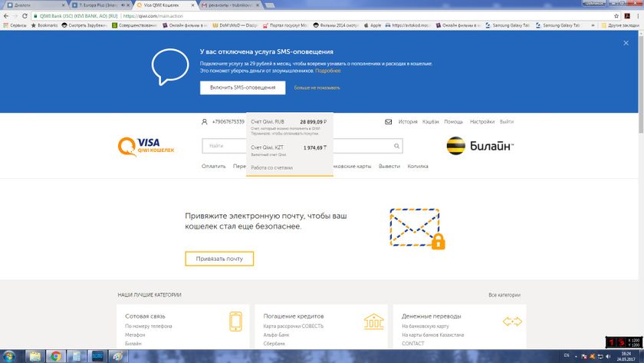Viewport: 644px width, 363px height.
Task: Open the Оплатить menu item
Action: (214, 166)
